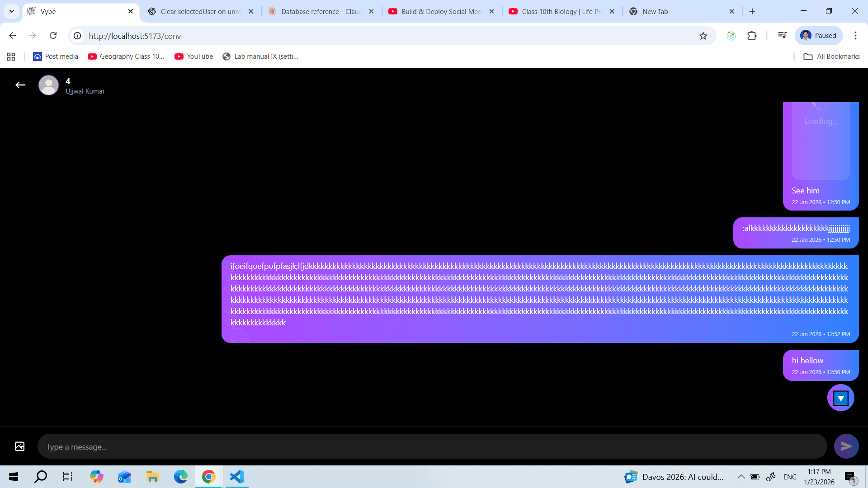
Task: Switch to the Database reference Claude tab
Action: pos(316,11)
